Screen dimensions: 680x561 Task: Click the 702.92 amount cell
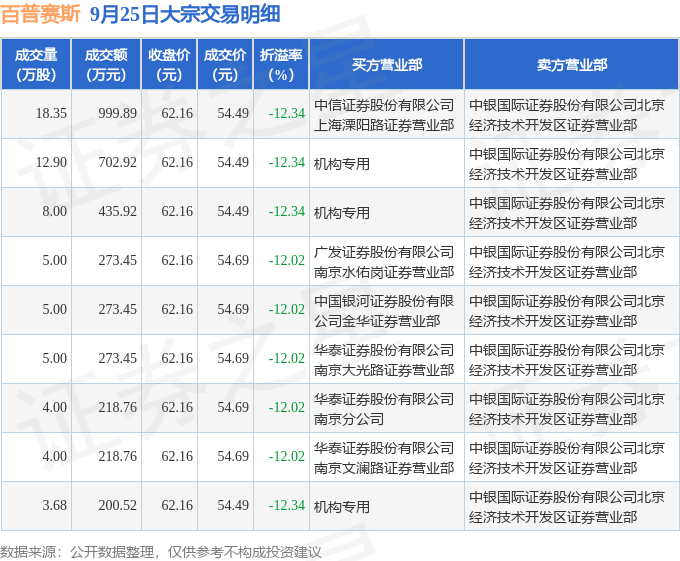pos(117,163)
